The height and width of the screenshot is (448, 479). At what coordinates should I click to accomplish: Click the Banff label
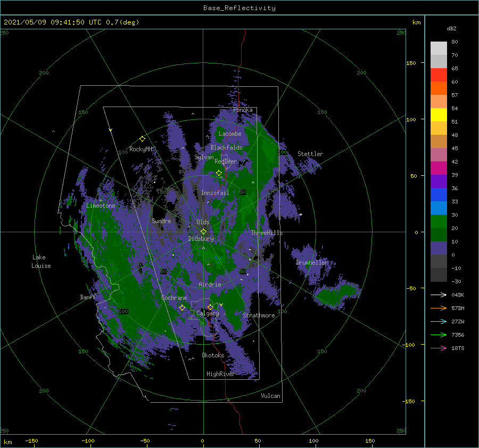pyautogui.click(x=88, y=297)
